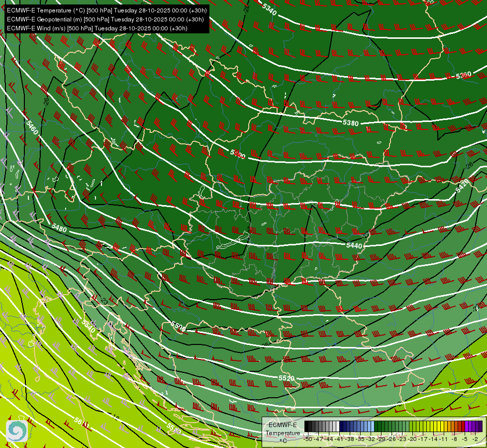Click the ECMWF-E Temperature 500 hPa title line
This screenshot has height=448, width=487.
(x=106, y=10)
